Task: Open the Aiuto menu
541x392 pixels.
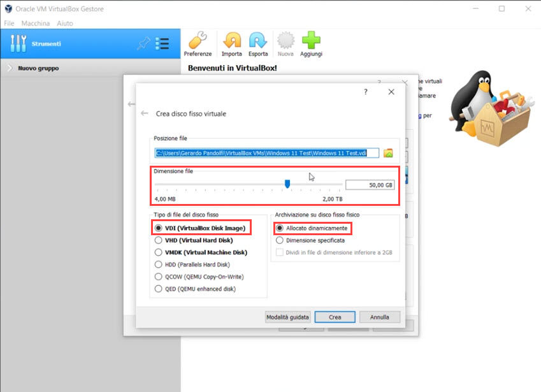Action: pos(65,23)
